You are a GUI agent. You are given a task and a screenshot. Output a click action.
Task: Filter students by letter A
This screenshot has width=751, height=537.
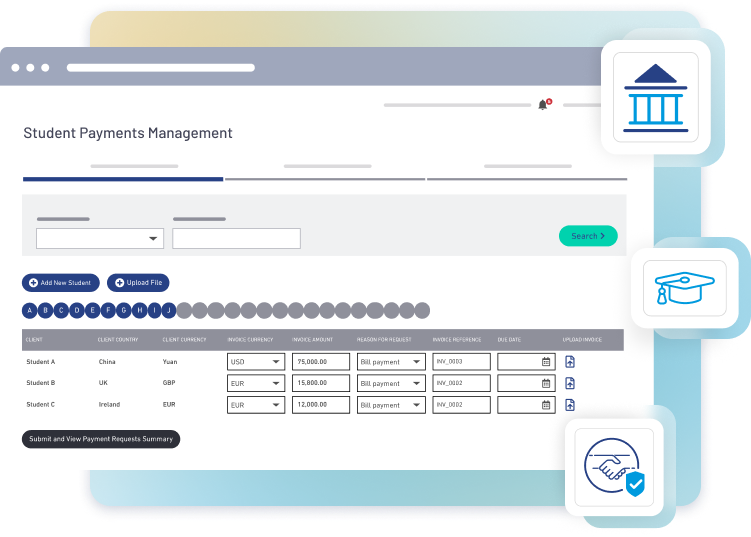30,310
